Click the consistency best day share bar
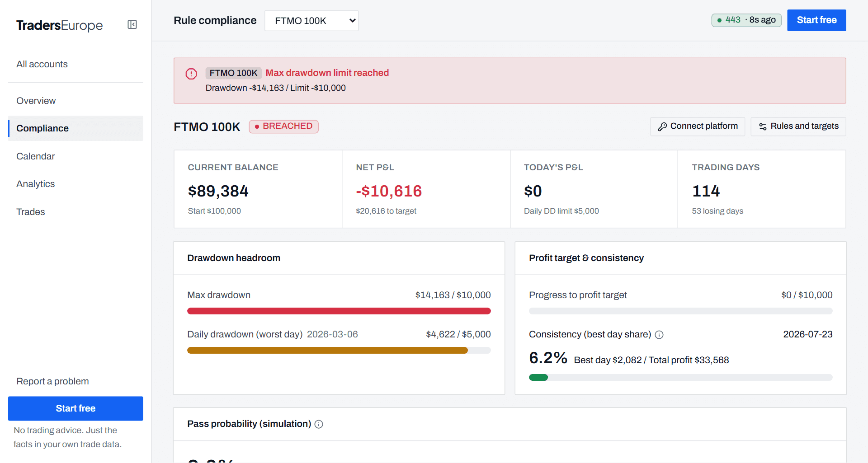The width and height of the screenshot is (868, 463). point(681,378)
